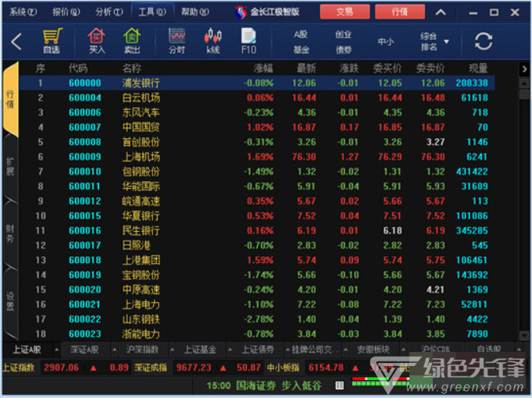532x398 pixels.
Task: Click the A股 toolbar link
Action: [x=301, y=34]
